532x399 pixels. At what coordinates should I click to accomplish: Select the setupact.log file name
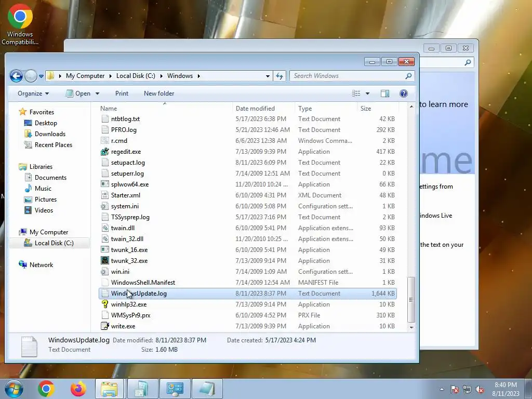coord(128,163)
